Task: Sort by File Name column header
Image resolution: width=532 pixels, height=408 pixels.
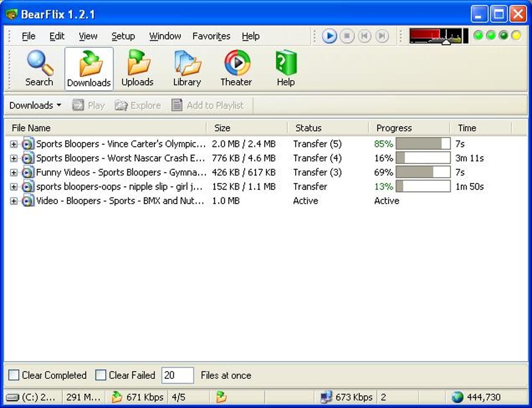Action: (x=106, y=128)
